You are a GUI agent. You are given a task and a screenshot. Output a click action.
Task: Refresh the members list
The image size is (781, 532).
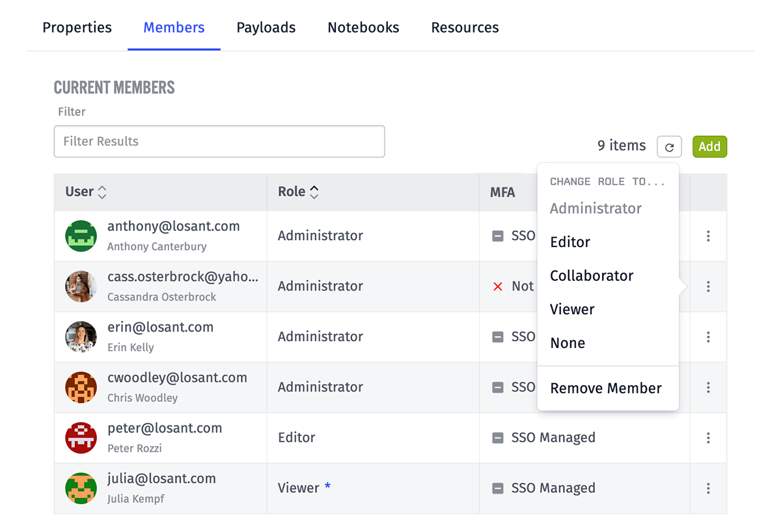pyautogui.click(x=669, y=146)
